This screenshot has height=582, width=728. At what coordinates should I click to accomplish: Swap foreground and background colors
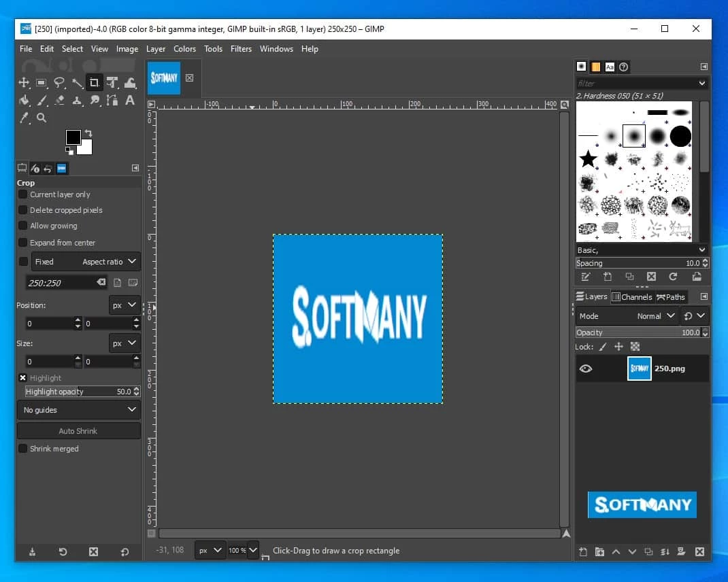[x=88, y=133]
